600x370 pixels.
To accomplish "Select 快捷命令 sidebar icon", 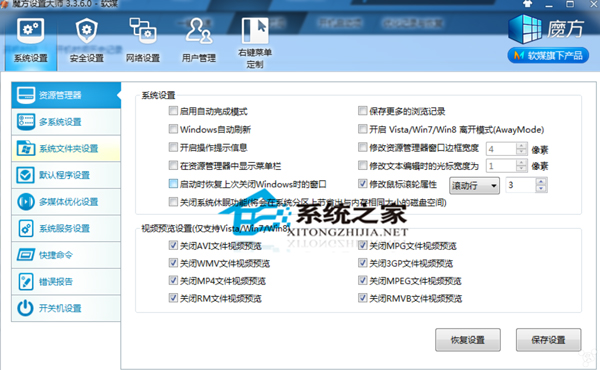I will click(x=26, y=255).
